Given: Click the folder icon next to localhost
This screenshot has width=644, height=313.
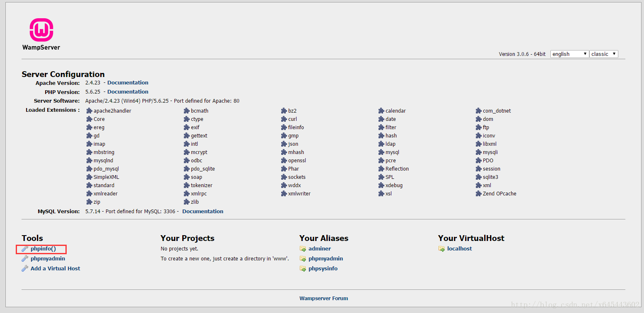Looking at the screenshot, I should coord(441,249).
